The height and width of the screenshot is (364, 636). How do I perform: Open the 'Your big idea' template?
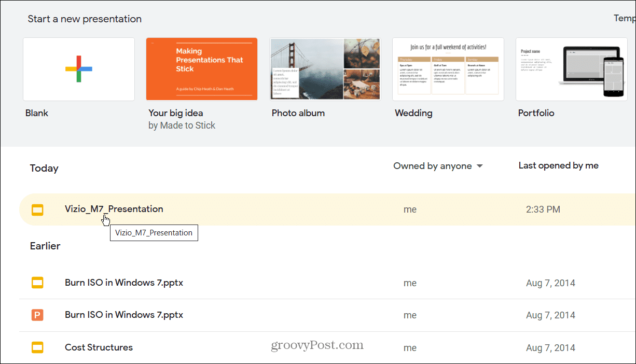[201, 69]
